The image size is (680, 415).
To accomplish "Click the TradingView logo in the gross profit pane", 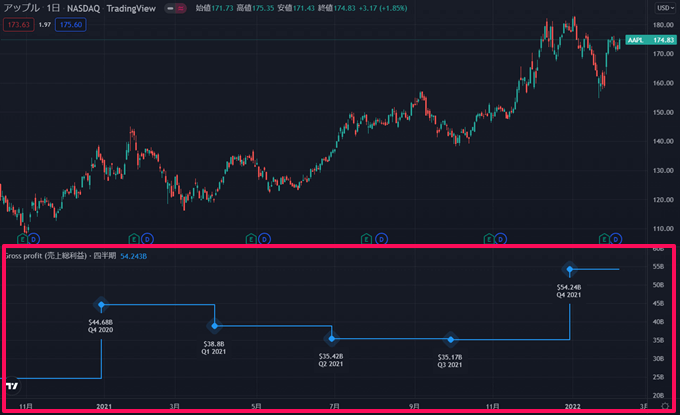I will pyautogui.click(x=12, y=386).
